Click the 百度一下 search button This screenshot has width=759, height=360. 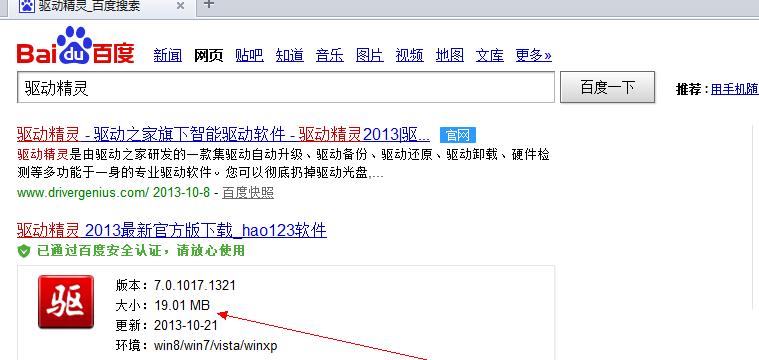(x=607, y=87)
